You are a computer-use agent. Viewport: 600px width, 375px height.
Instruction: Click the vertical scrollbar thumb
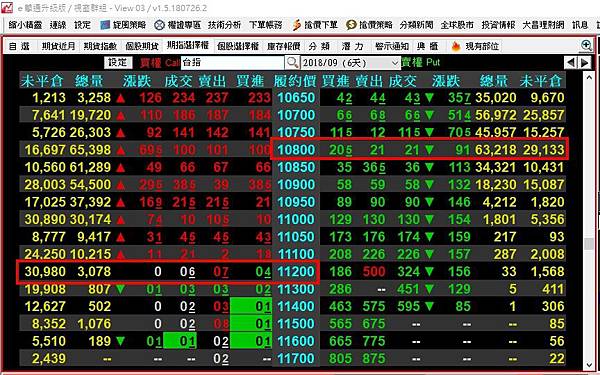pos(589,244)
